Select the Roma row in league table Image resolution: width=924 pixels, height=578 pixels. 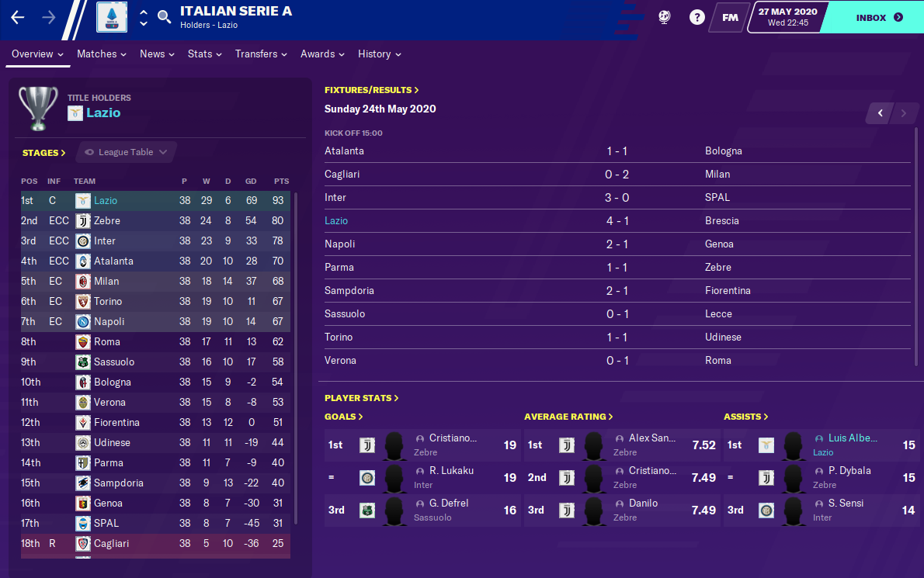(155, 342)
